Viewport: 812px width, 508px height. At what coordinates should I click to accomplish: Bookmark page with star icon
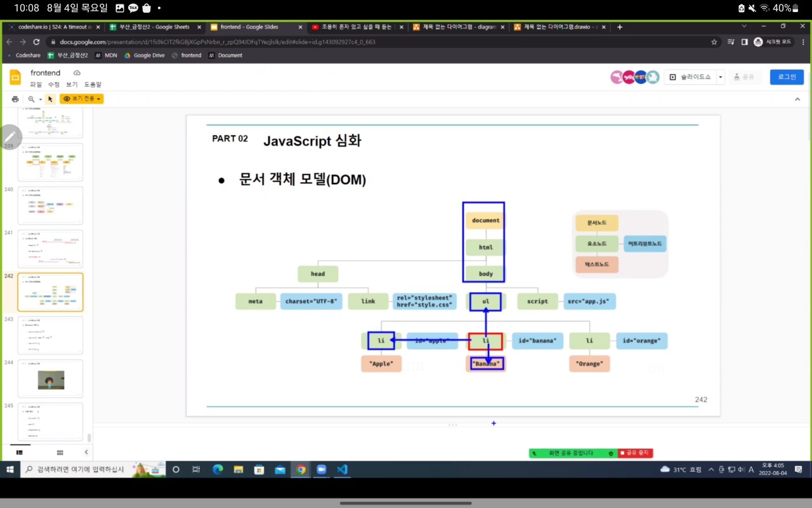[714, 42]
